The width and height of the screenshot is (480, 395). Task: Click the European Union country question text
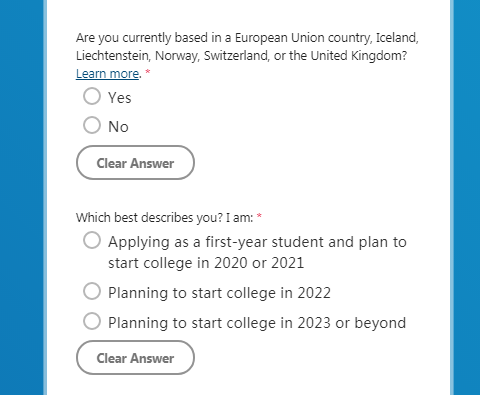pos(247,47)
